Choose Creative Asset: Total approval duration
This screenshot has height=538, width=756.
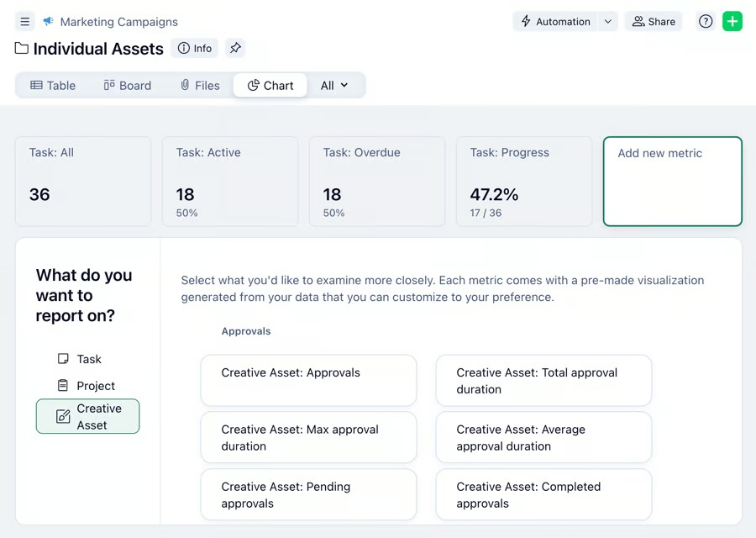543,381
